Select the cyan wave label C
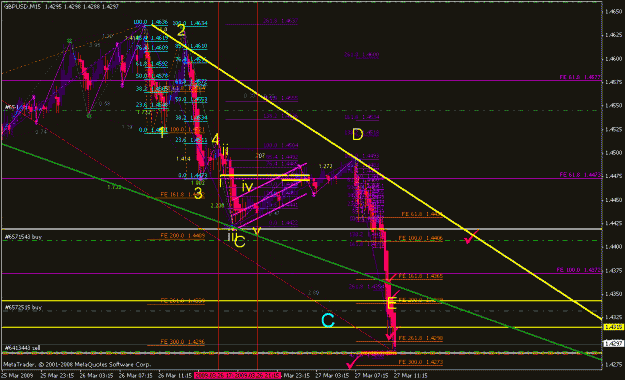This screenshot has width=625, height=380. click(x=328, y=320)
